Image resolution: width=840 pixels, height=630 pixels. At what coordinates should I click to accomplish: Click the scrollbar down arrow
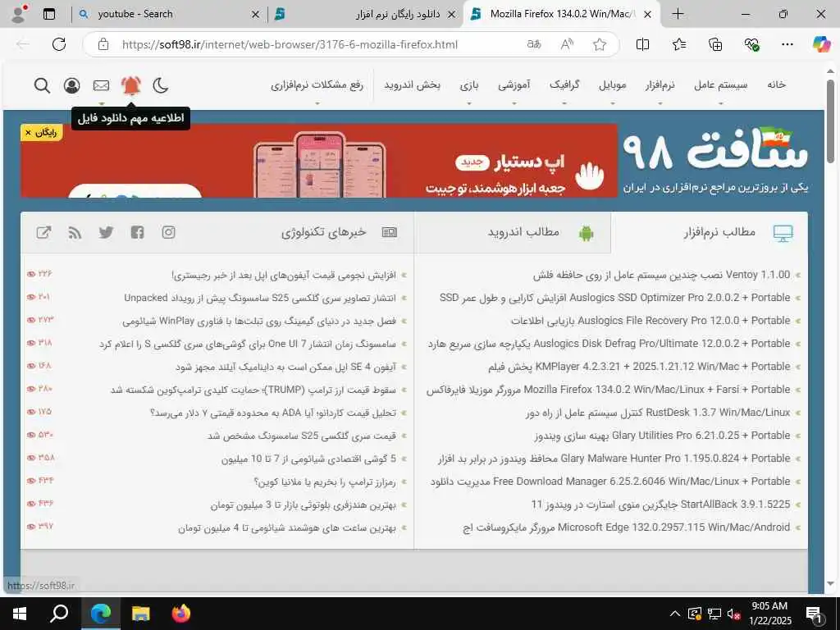(830, 583)
